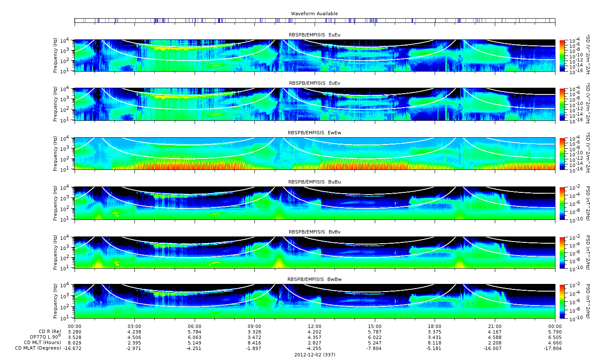Click the 2012-12-02 (337) date label
This screenshot has width=597, height=364.
click(315, 355)
